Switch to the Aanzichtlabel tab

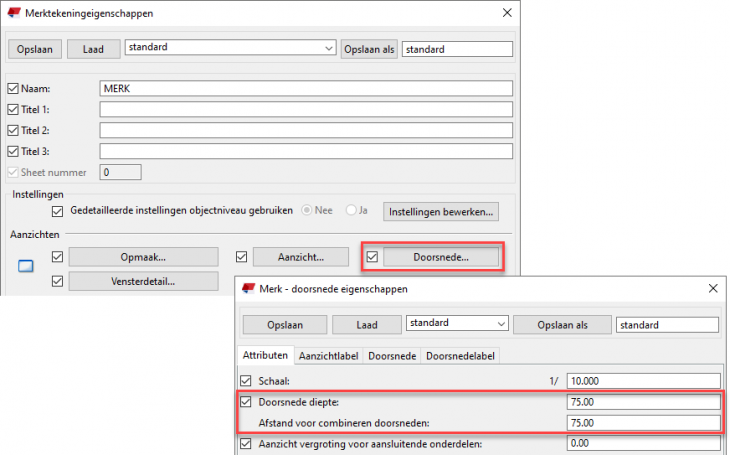[329, 356]
